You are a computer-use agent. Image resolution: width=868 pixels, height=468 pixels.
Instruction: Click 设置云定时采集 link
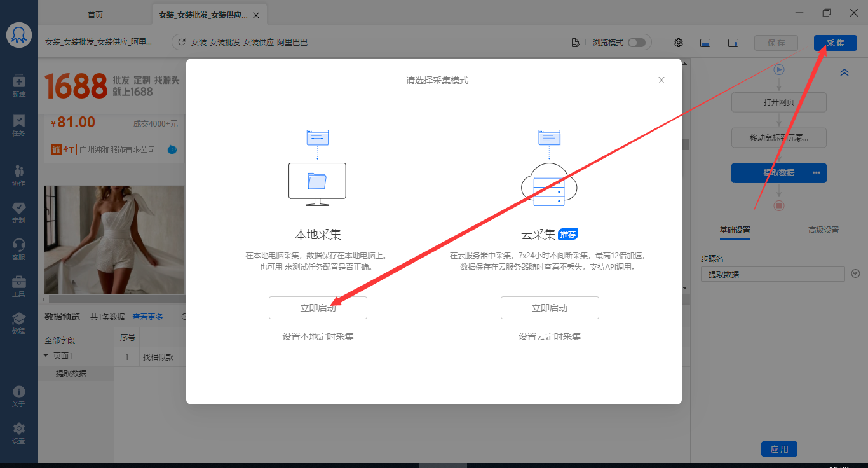(550, 336)
